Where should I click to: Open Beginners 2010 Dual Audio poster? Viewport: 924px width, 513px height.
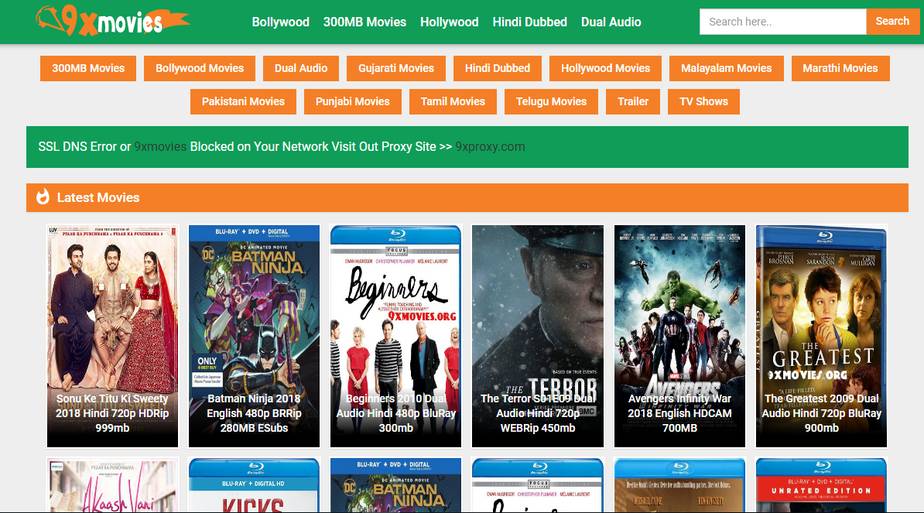coord(396,336)
